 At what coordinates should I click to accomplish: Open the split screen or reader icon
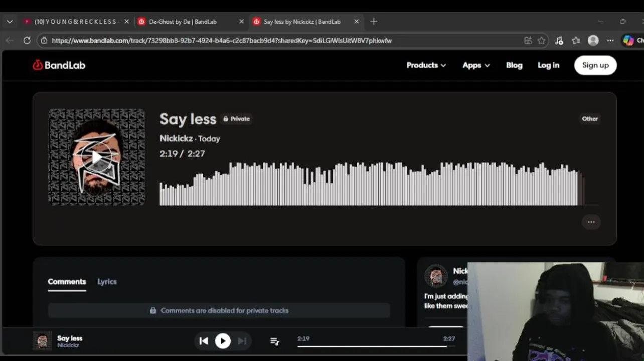[x=528, y=41]
